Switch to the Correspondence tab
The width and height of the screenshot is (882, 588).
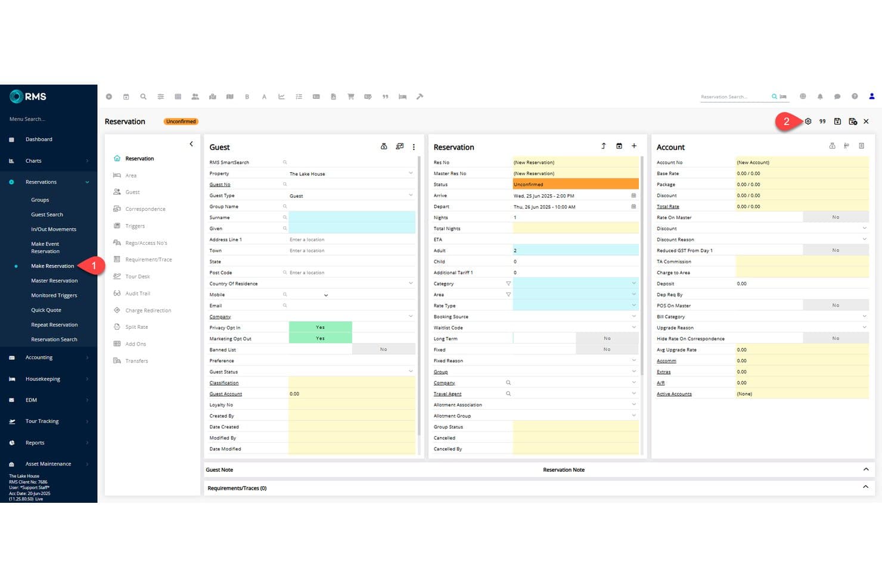(x=145, y=209)
